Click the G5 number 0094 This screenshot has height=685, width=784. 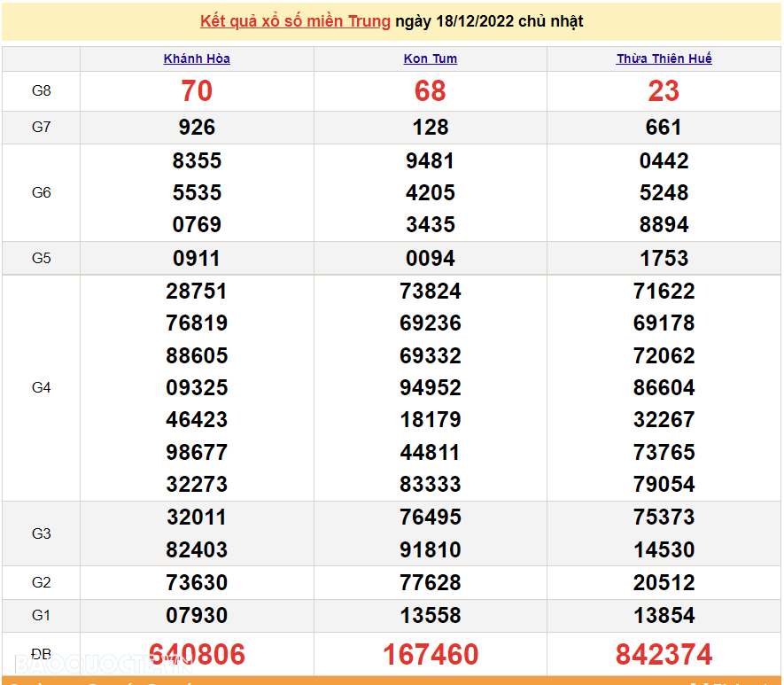point(431,258)
